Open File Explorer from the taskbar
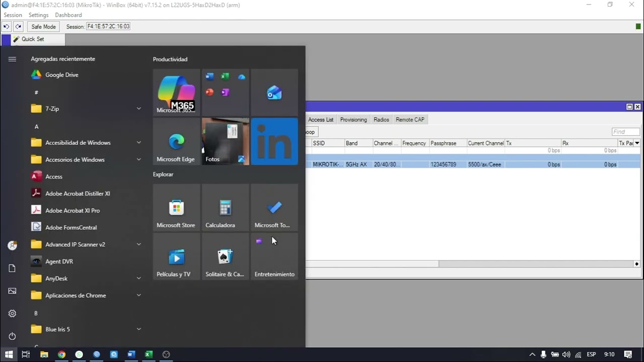 [x=44, y=354]
